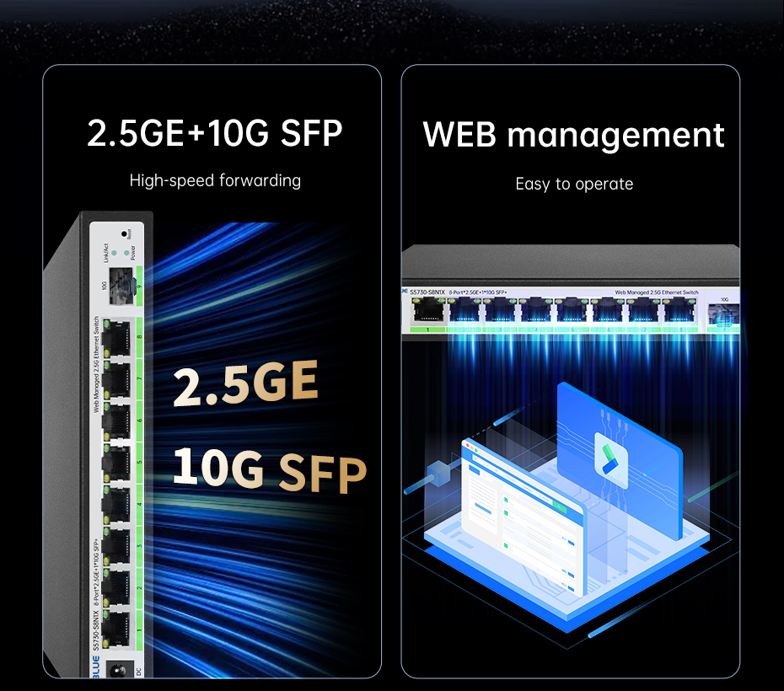The height and width of the screenshot is (691, 784).
Task: Click the 10G SFP port on vertical switch
Action: click(x=121, y=286)
